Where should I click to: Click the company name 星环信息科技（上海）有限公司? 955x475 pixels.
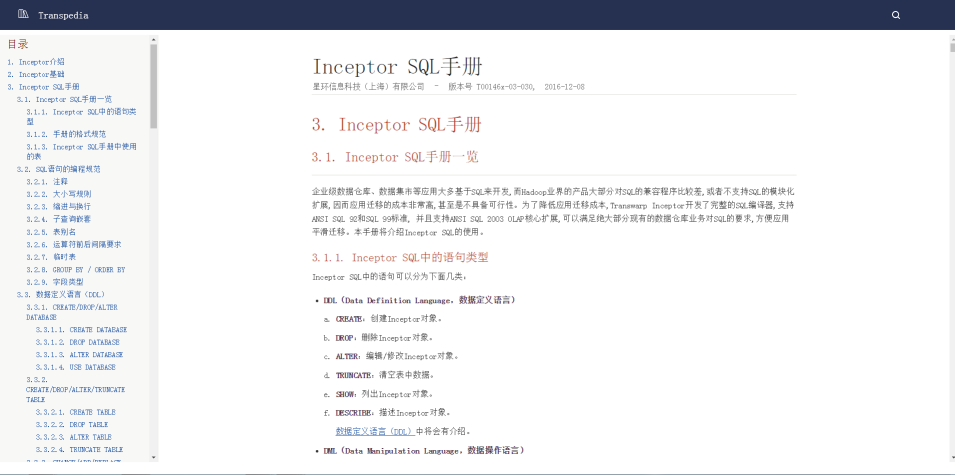[x=368, y=87]
